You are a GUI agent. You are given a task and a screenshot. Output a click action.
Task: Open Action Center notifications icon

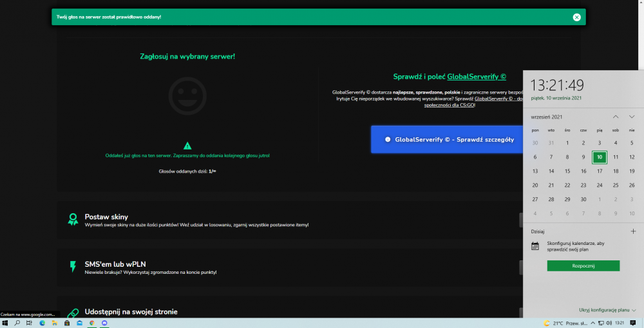[x=633, y=323]
